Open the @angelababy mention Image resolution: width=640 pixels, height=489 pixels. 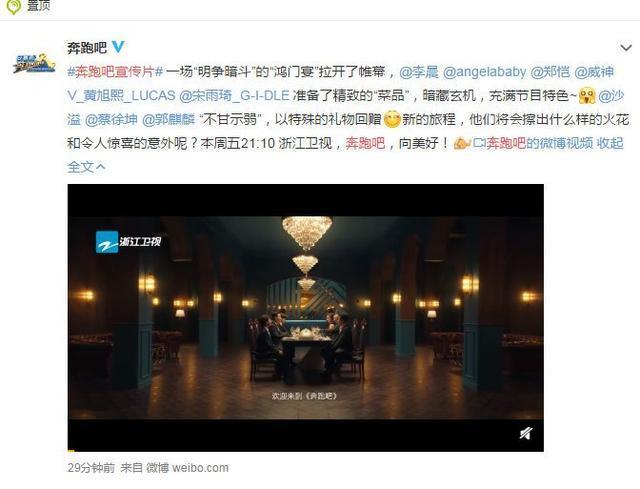(484, 72)
